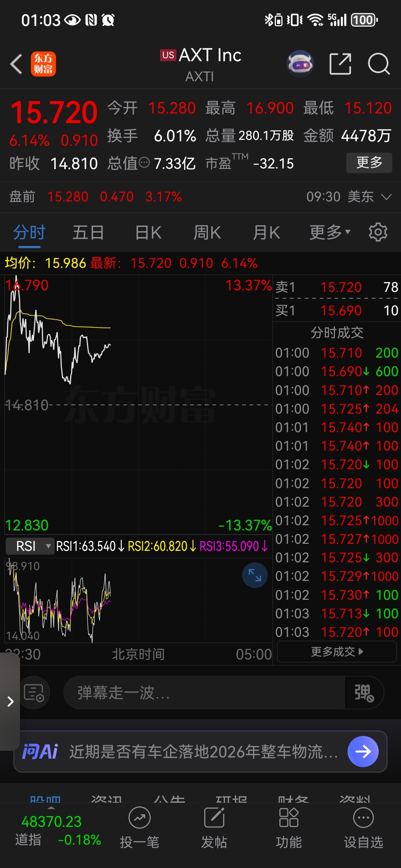Tap the 5G signal strength icon
This screenshot has width=401, height=868.
tap(337, 20)
